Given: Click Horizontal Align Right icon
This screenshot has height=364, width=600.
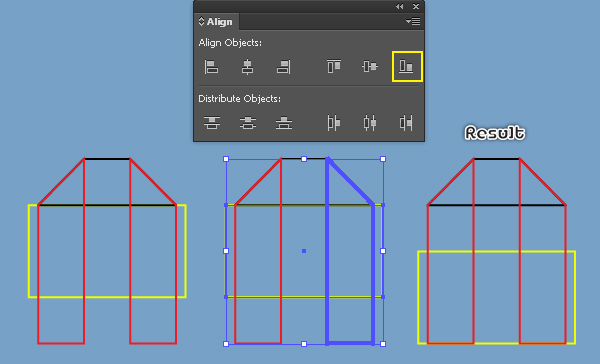Looking at the screenshot, I should click(x=284, y=67).
